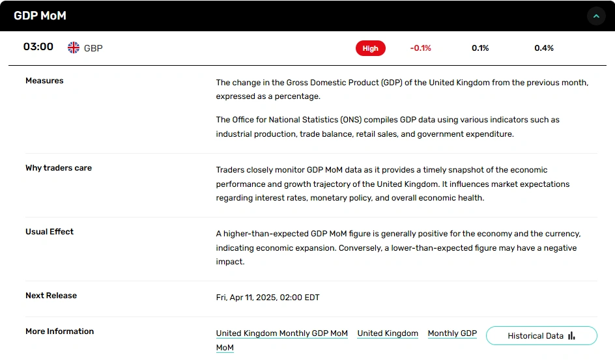Click the Why traders care label
Image resolution: width=615 pixels, height=364 pixels.
point(59,168)
